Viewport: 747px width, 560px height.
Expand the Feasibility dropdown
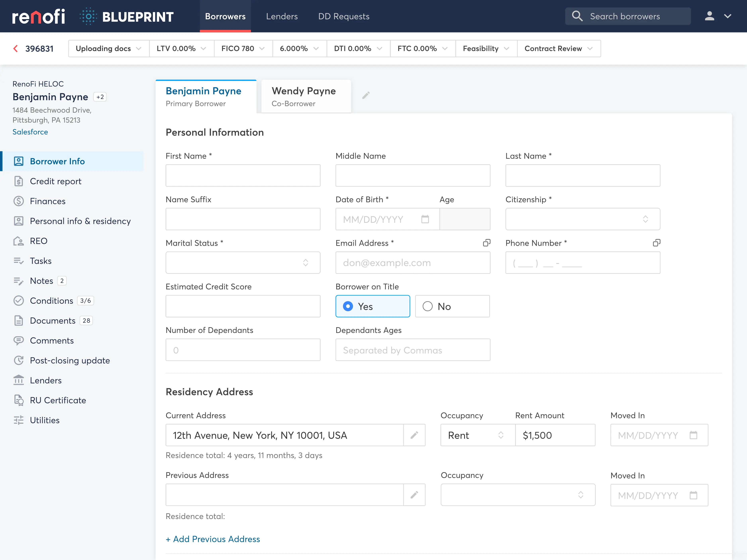click(486, 49)
